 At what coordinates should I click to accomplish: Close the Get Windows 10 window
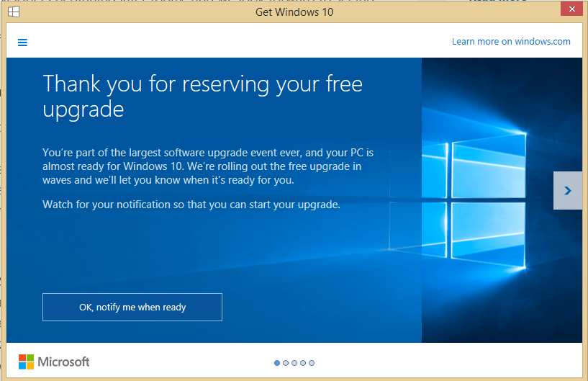(571, 9)
